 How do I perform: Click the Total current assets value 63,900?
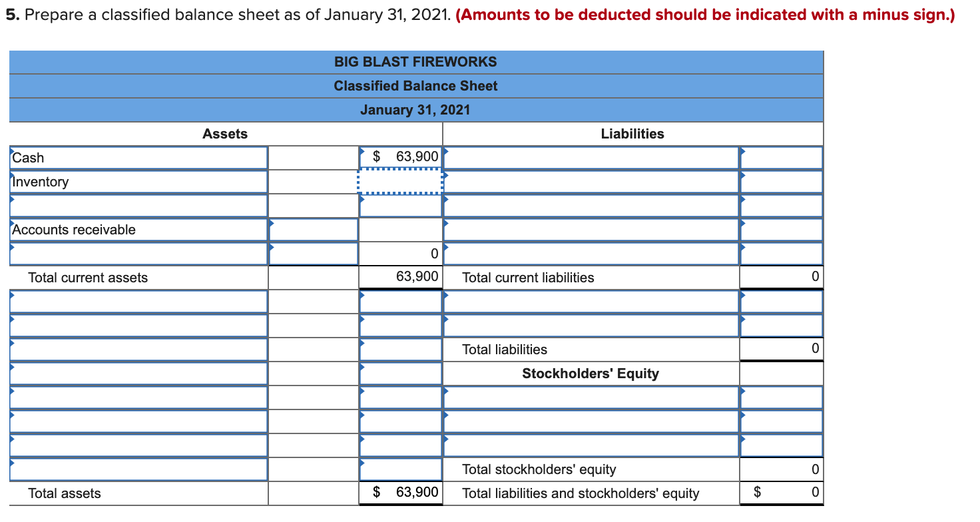pos(417,277)
